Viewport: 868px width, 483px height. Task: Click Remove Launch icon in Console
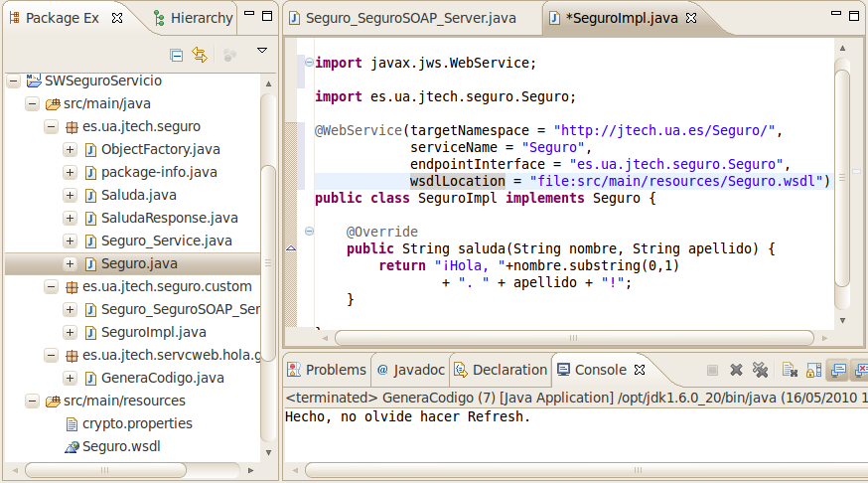coord(736,370)
